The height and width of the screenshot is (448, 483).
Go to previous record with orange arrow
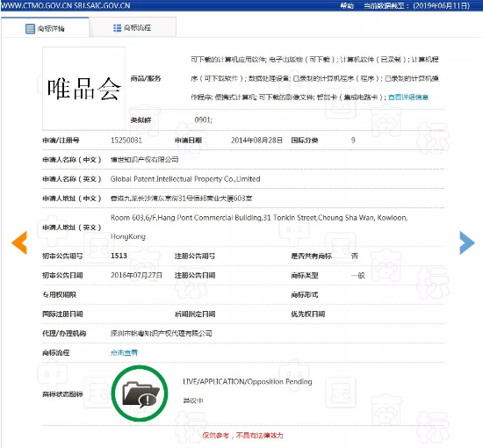coord(19,242)
